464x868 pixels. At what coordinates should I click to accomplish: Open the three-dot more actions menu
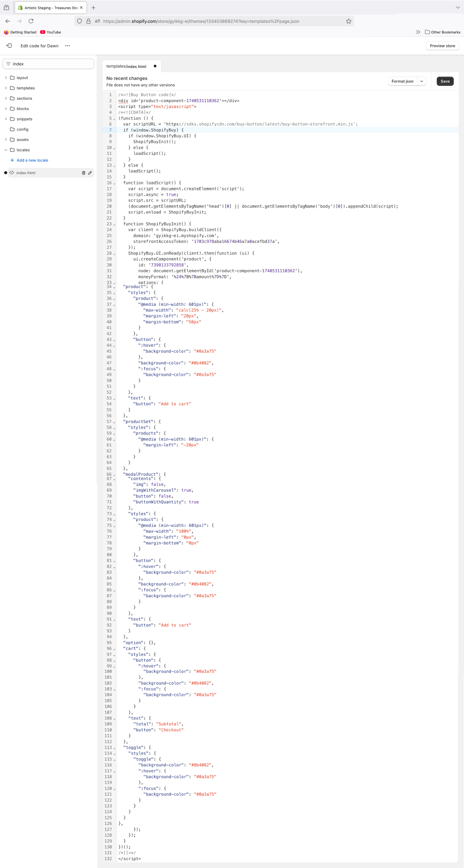tap(67, 46)
